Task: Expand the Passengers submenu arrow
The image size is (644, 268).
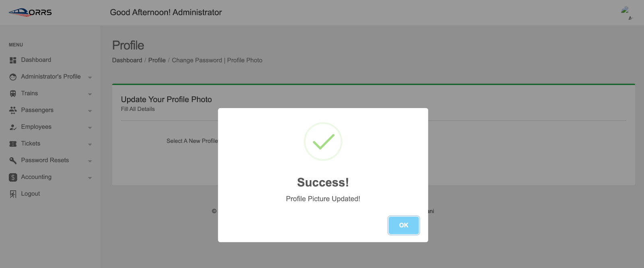Action: [x=90, y=111]
